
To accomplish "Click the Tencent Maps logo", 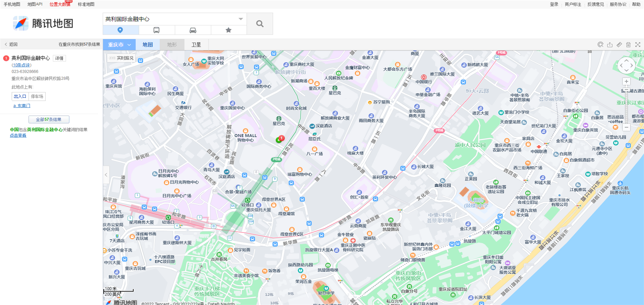I will pyautogui.click(x=43, y=23).
